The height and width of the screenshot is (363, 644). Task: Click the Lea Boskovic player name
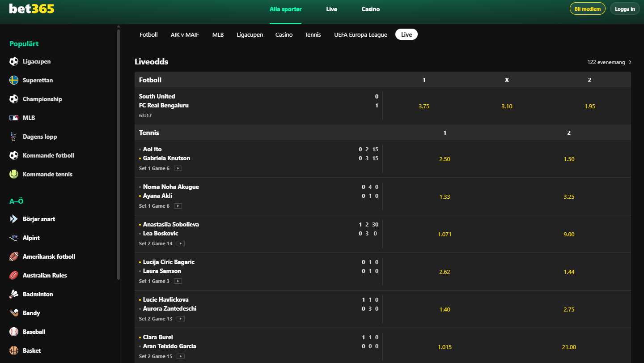point(161,233)
